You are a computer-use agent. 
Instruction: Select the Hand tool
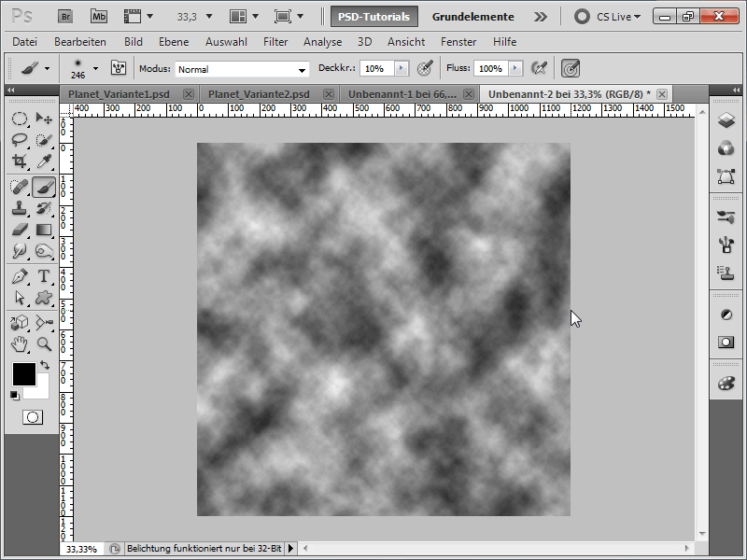click(19, 343)
